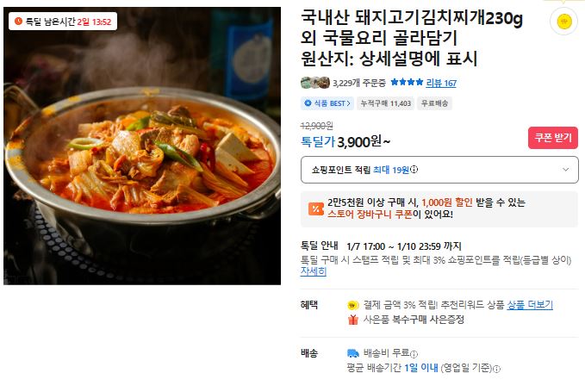Image resolution: width=585 pixels, height=392 pixels.
Task: Click the 자세히 link under 톡딜 안내
Action: click(314, 271)
